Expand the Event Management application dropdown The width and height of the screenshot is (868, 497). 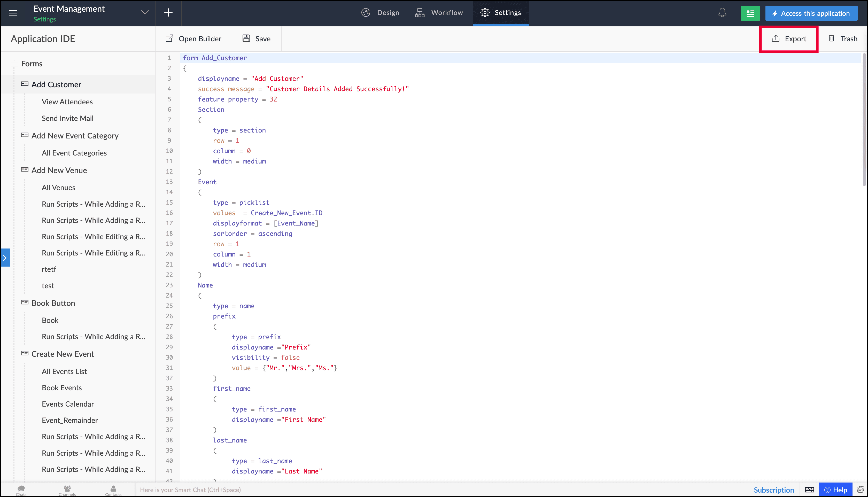point(145,13)
